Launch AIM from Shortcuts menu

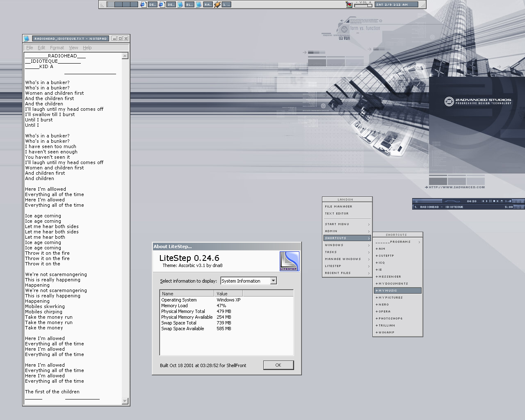[x=398, y=249]
